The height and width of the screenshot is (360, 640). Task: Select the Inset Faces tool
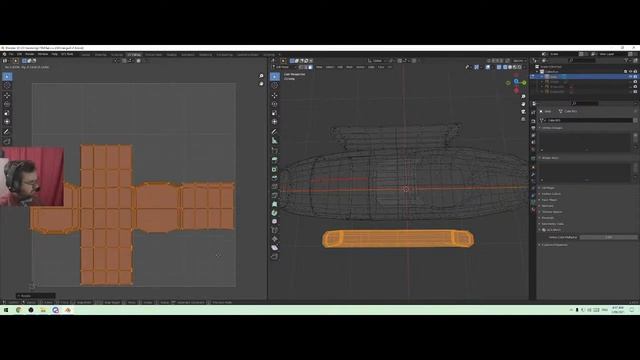pyautogui.click(x=275, y=169)
